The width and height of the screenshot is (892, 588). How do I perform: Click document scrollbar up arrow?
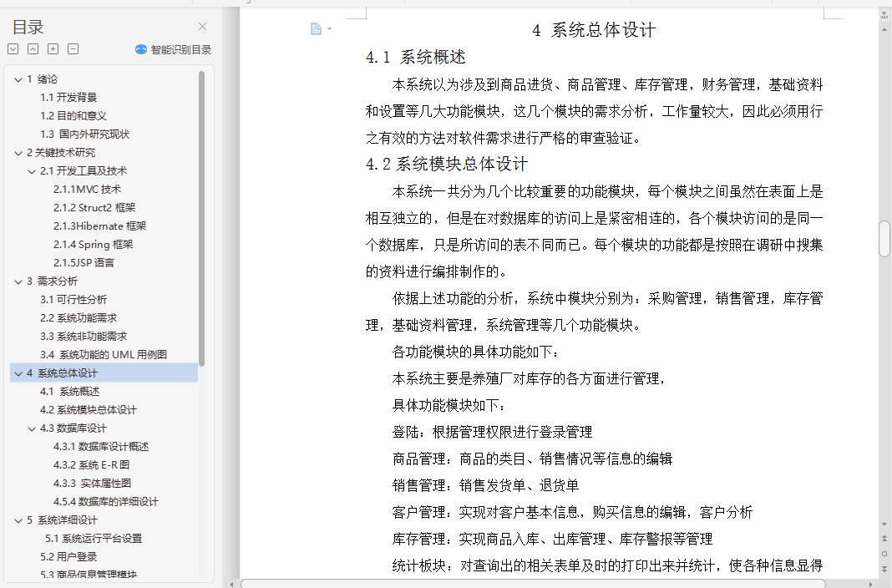884,29
